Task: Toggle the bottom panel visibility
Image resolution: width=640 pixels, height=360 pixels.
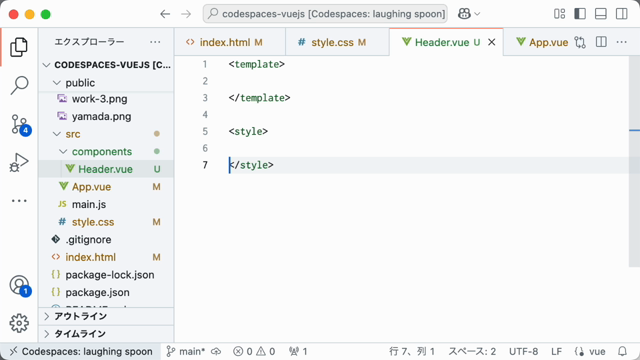Action: (601, 14)
